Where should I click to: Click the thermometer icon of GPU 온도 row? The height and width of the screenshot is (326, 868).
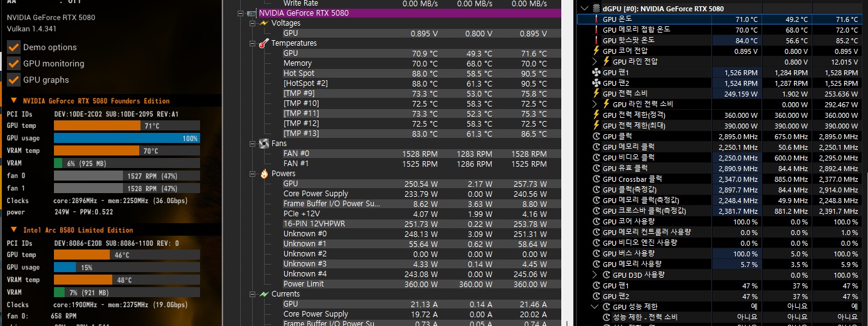coord(596,19)
